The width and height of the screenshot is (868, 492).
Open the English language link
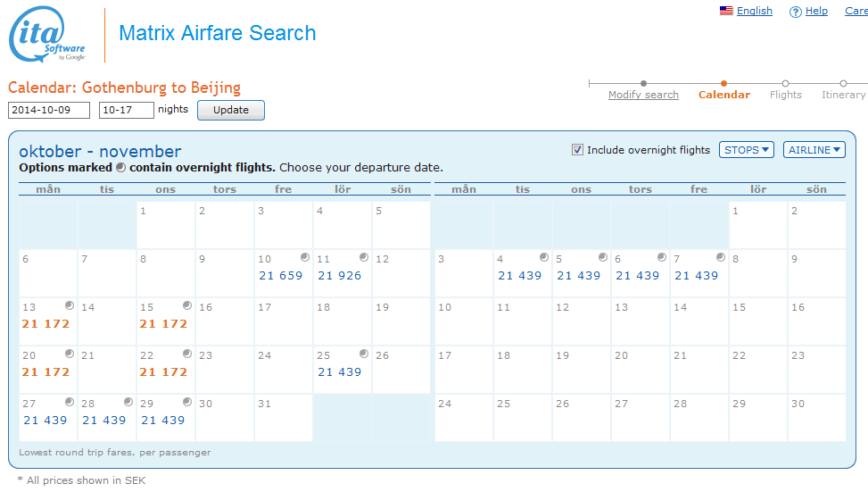pos(754,11)
